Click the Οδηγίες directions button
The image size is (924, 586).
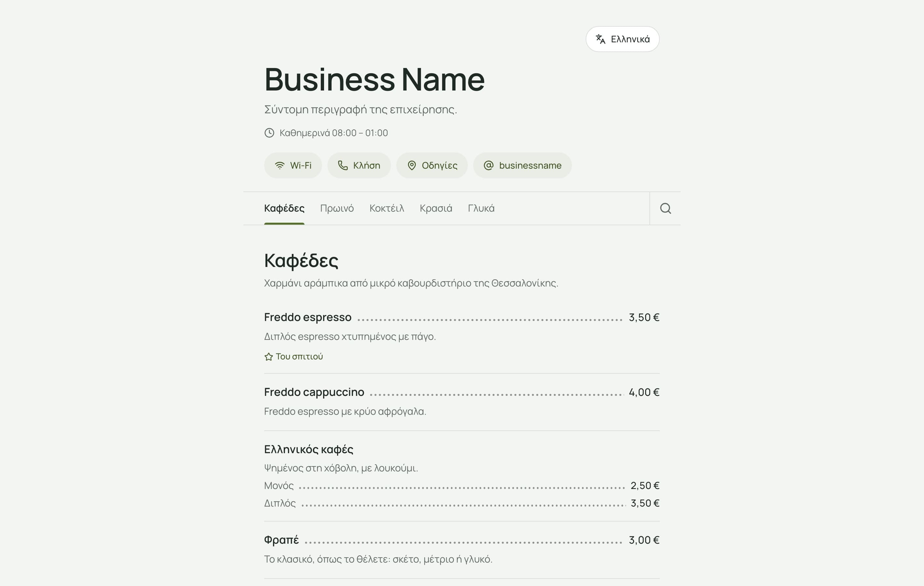(432, 165)
